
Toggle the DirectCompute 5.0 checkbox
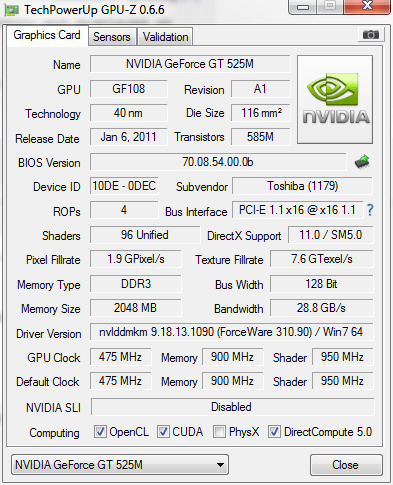tap(274, 432)
